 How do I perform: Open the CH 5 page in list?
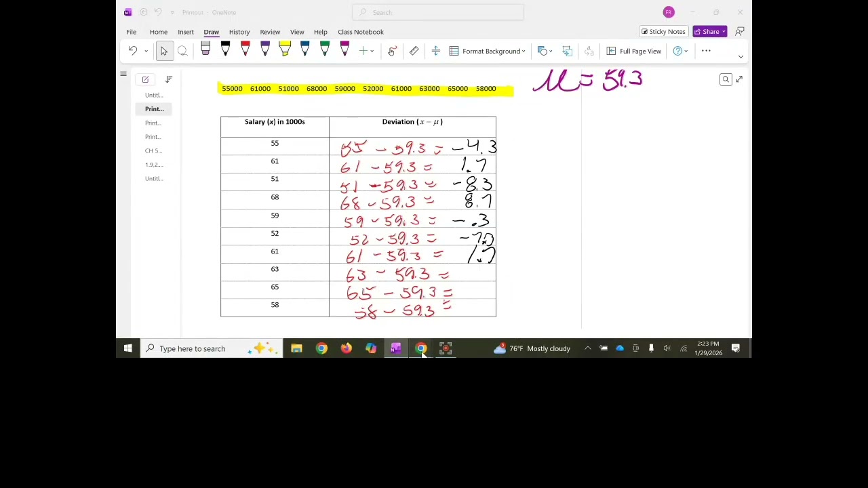point(153,150)
